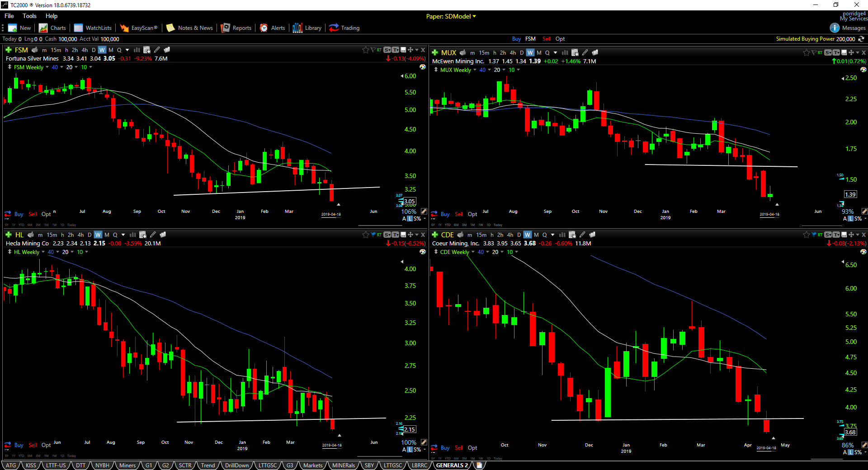The width and height of the screenshot is (868, 470).
Task: Click the Opt button on CDE chart
Action: coord(472,448)
